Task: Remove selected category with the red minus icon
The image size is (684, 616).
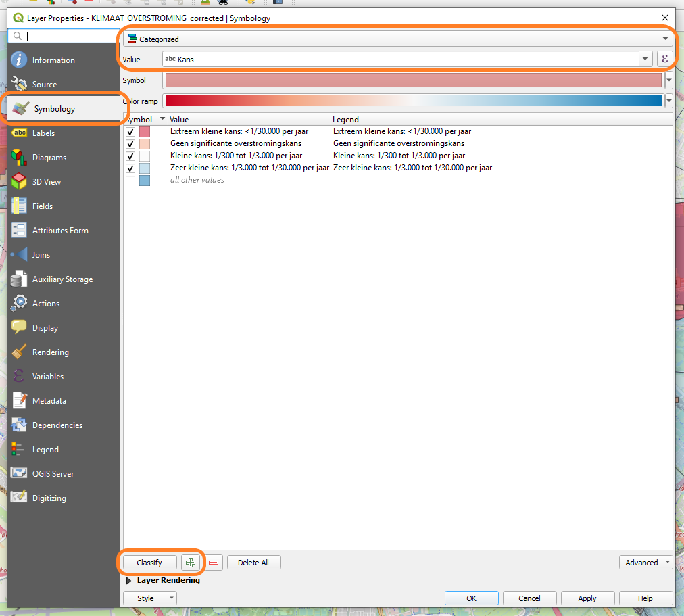Action: [214, 562]
